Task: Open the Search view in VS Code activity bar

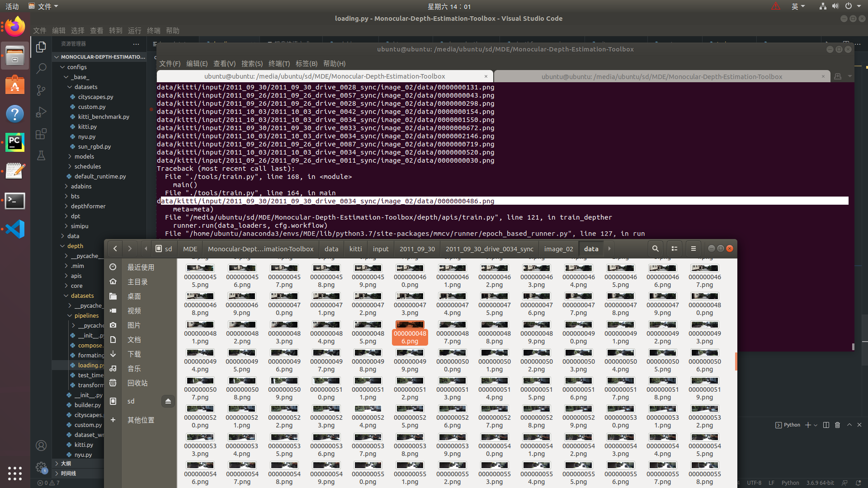Action: tap(41, 68)
